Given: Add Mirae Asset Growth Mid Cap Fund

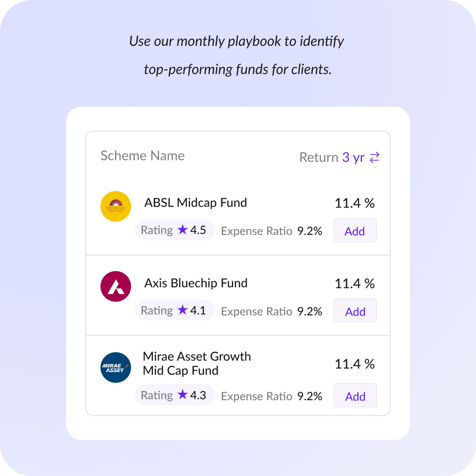Looking at the screenshot, I should pos(355,396).
